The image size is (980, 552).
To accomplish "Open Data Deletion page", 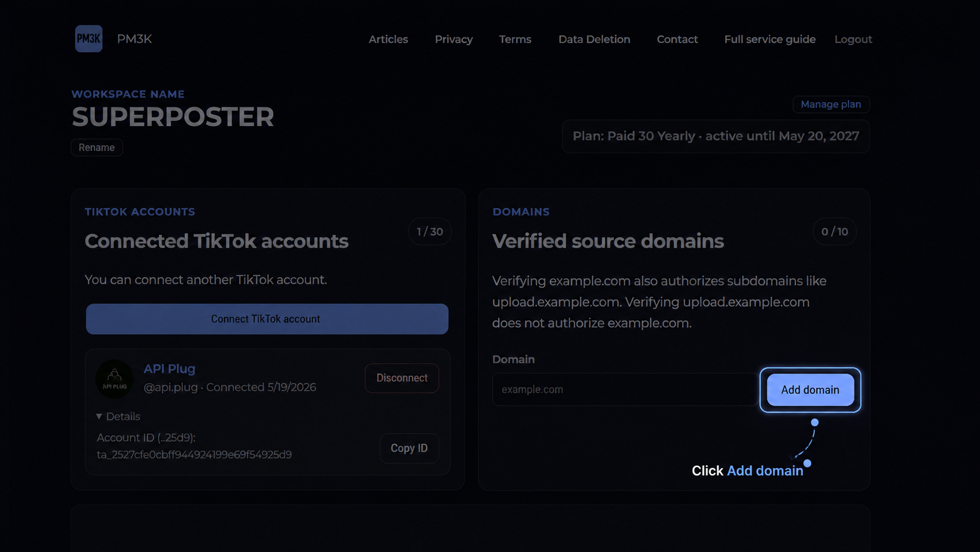I will pos(594,39).
